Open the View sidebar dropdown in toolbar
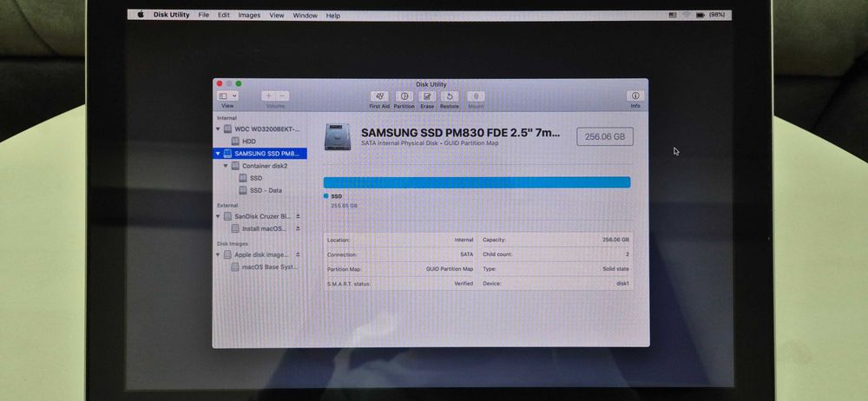This screenshot has height=401, width=868. [227, 95]
